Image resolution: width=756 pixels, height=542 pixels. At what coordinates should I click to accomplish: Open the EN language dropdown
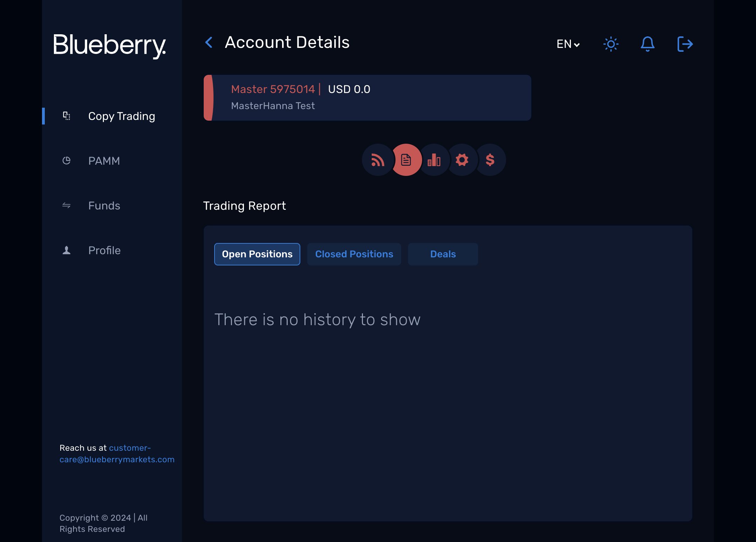point(568,44)
